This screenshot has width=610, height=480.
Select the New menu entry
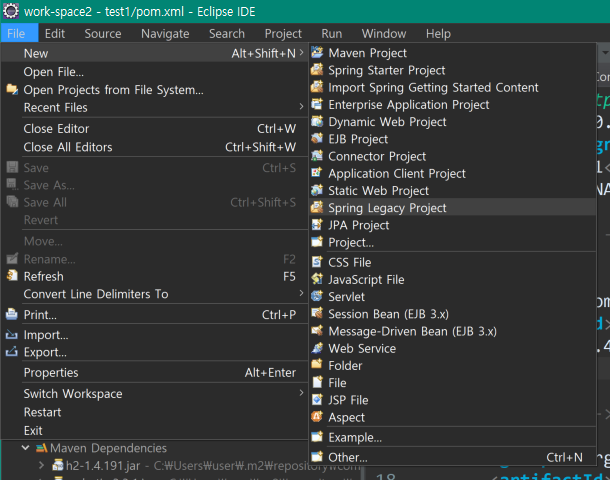pyautogui.click(x=154, y=53)
